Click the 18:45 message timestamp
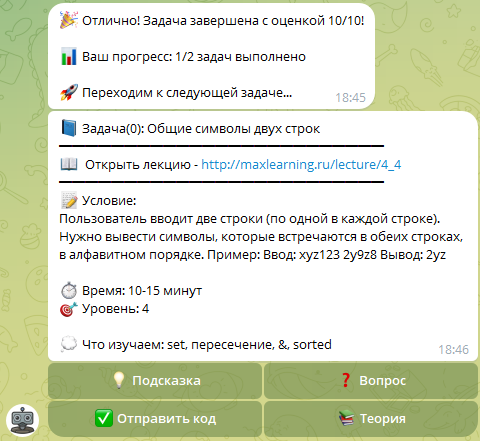The height and width of the screenshot is (441, 480). [350, 98]
